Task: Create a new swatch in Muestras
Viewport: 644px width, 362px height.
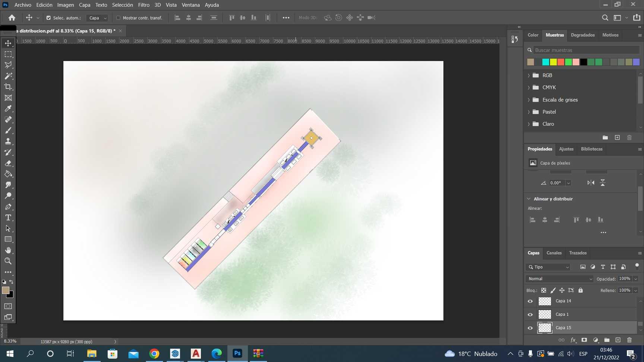Action: [617, 138]
